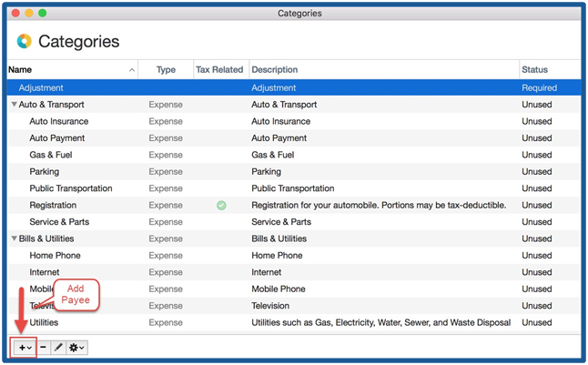Click the pencil Edit icon

(x=57, y=348)
